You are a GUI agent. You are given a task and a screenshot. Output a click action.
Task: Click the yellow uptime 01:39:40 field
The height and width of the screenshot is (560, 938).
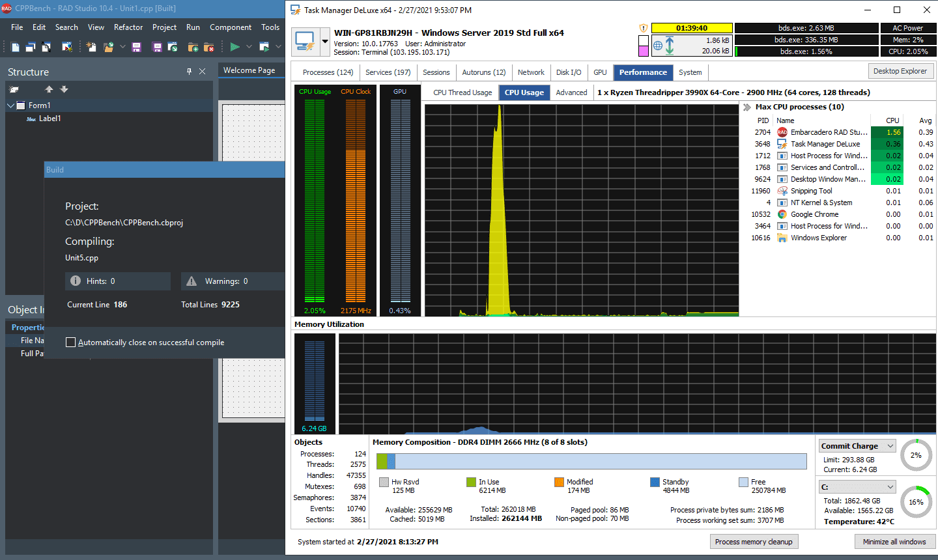pyautogui.click(x=692, y=28)
